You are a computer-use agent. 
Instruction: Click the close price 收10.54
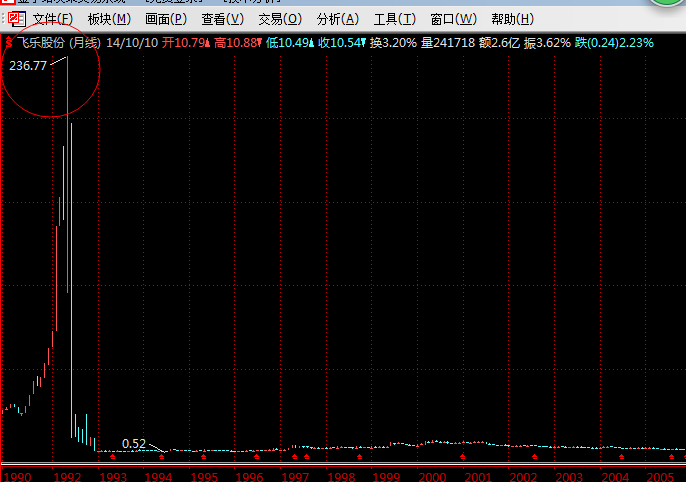tap(342, 43)
